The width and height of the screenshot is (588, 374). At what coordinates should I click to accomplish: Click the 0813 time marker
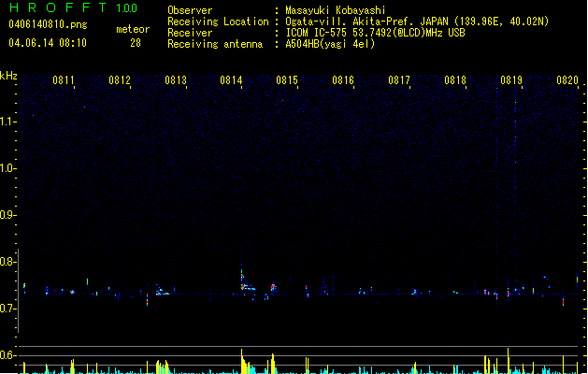176,80
